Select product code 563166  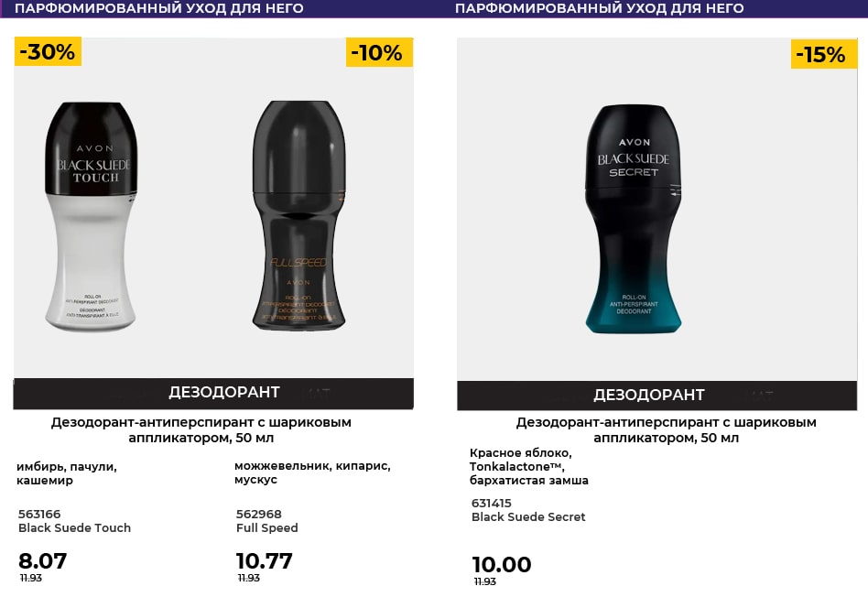coord(39,514)
